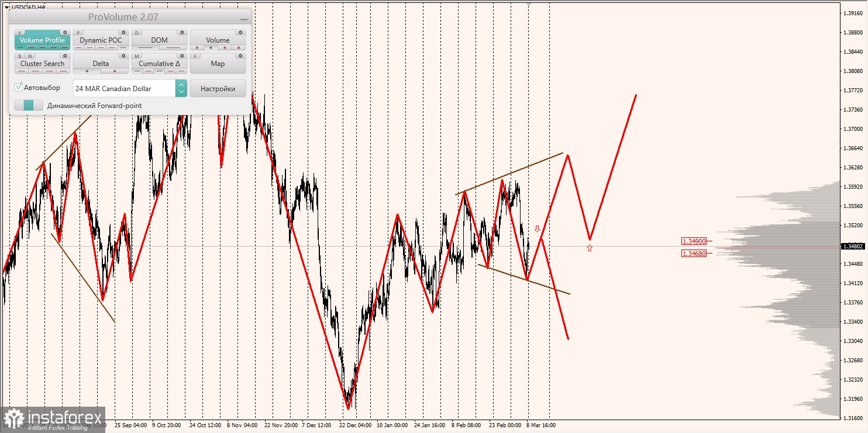Activate the Delta button

tap(101, 64)
